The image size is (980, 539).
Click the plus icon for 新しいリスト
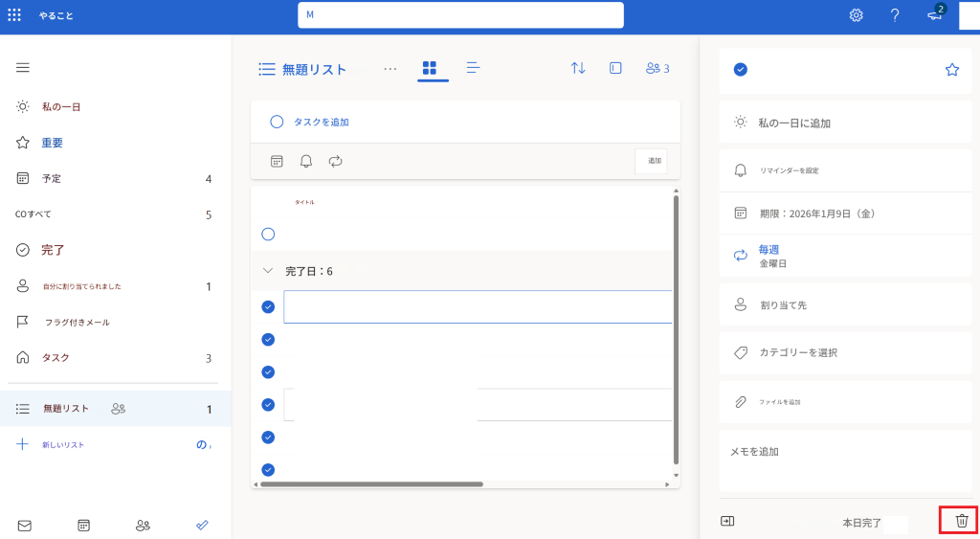[x=22, y=444]
